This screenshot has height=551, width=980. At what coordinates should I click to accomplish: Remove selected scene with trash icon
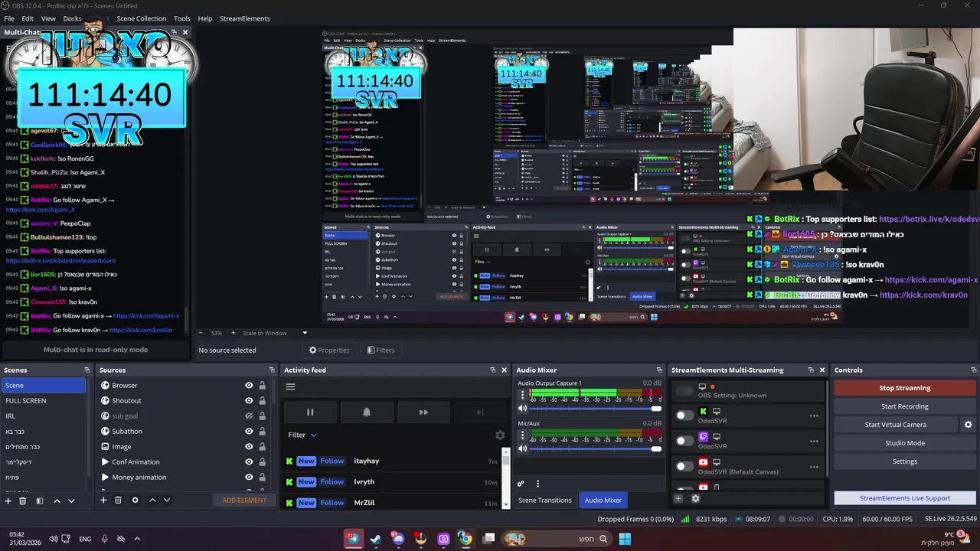pos(23,500)
